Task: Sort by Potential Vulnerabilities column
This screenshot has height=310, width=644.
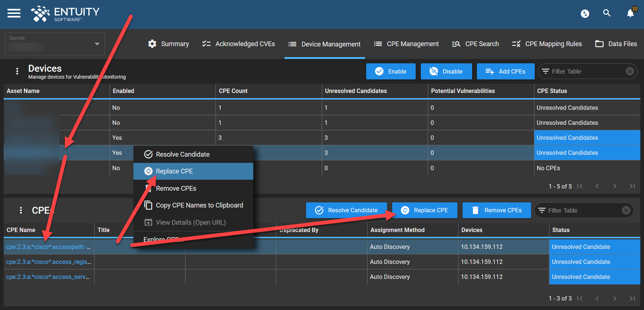Action: pos(481,91)
